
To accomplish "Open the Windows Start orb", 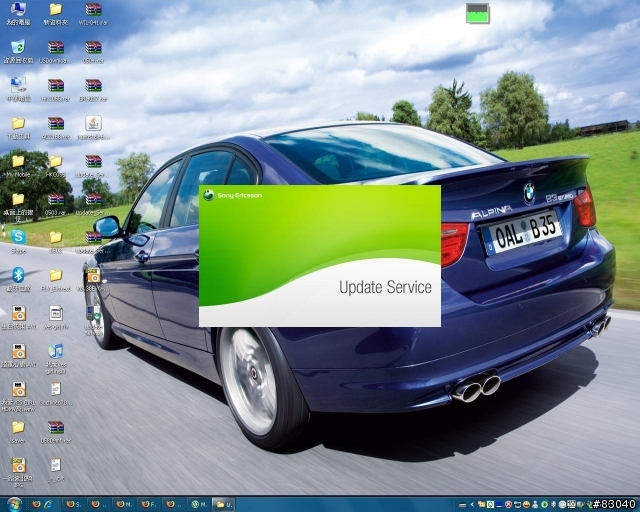I will click(14, 504).
